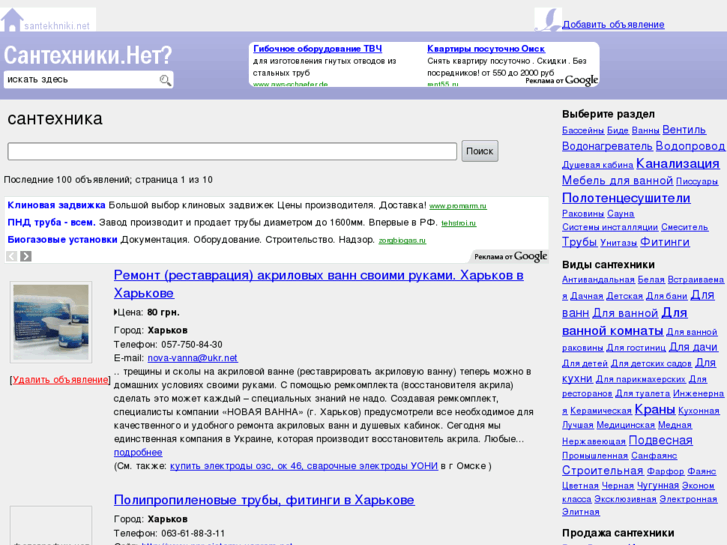Viewport: 727px width, 545px height.
Task: Select Вентиль section
Action: tap(684, 130)
